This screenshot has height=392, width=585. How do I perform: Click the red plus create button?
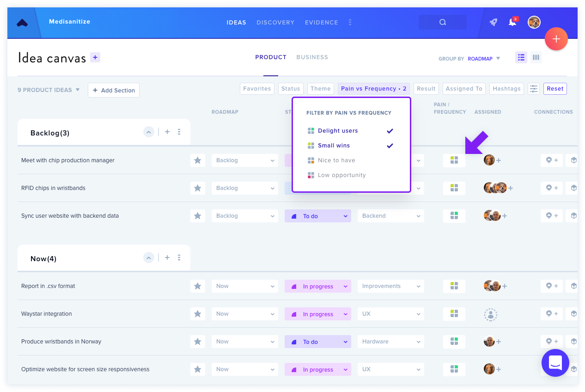coord(556,39)
